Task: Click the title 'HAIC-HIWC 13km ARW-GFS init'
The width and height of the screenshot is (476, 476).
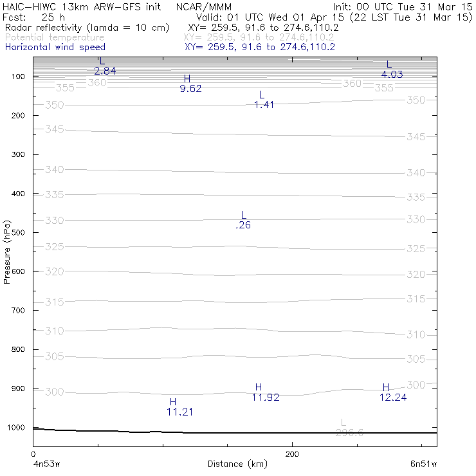Action: click(x=81, y=7)
